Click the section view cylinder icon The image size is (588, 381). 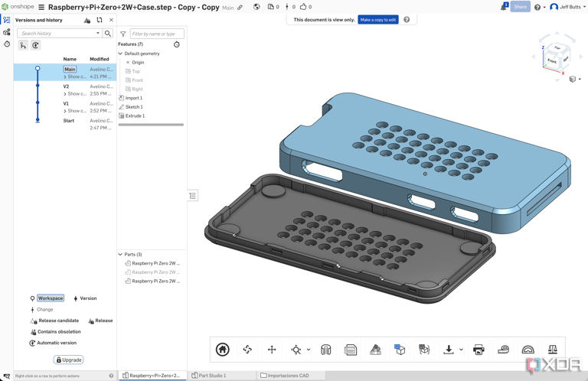coord(326,350)
